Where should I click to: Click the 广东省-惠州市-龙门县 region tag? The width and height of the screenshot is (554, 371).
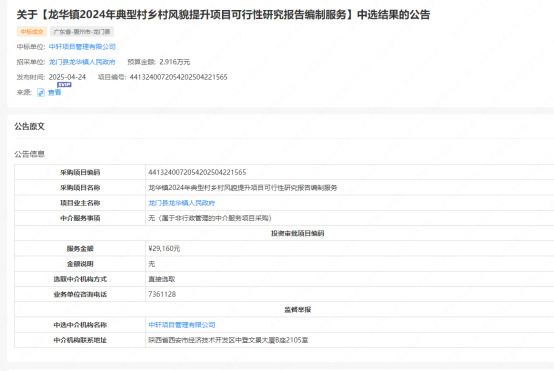pyautogui.click(x=82, y=32)
